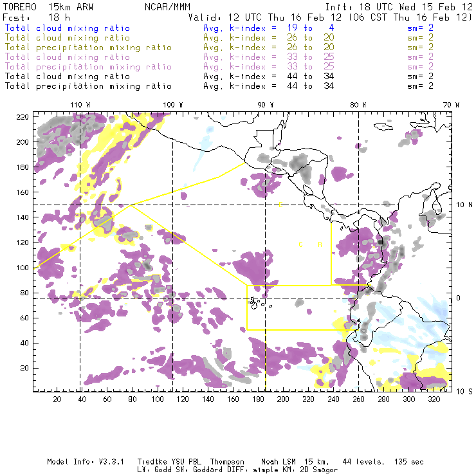This screenshot has height=476, width=476.
Task: Select the 'NCAR/MMM' header label
Action: click(167, 7)
